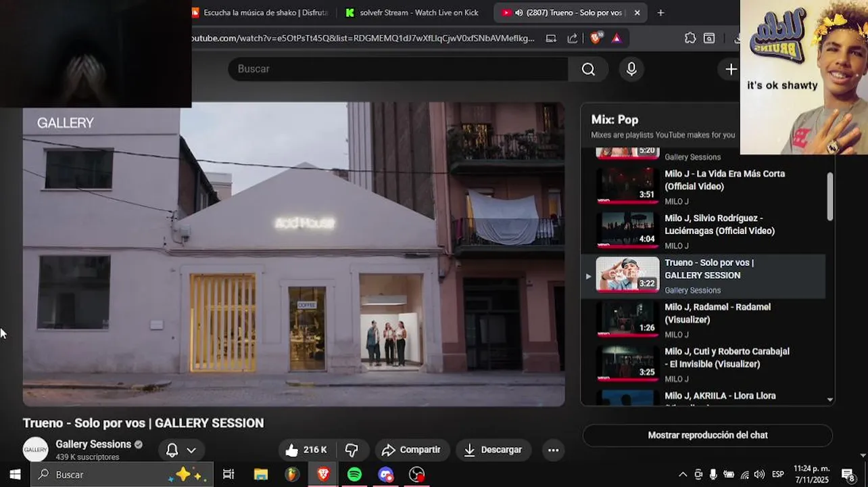The width and height of the screenshot is (868, 487).
Task: Click the Gallery Sessions channel avatar
Action: [36, 450]
